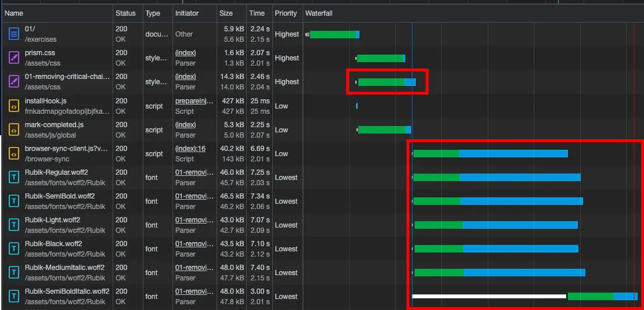Sort by the Priority column header
This screenshot has width=644, height=310.
(x=286, y=13)
